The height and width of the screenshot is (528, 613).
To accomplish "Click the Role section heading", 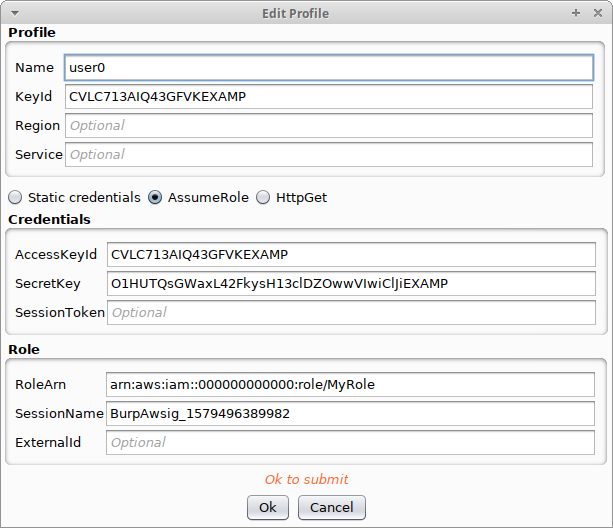I will point(24,349).
